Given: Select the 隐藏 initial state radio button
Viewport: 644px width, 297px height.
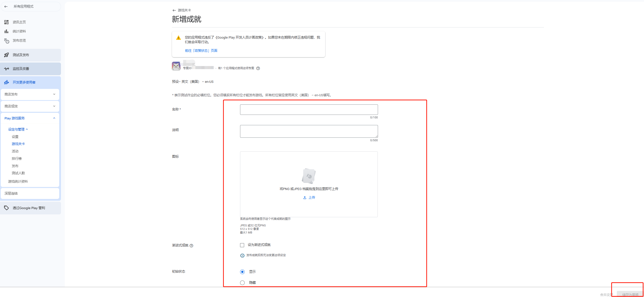Looking at the screenshot, I should [242, 283].
